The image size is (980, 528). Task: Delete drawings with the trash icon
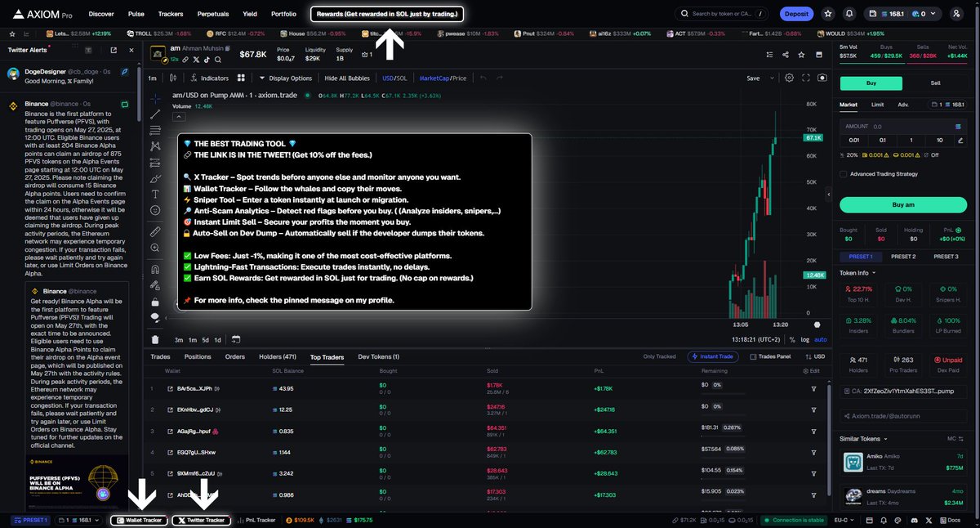click(155, 339)
